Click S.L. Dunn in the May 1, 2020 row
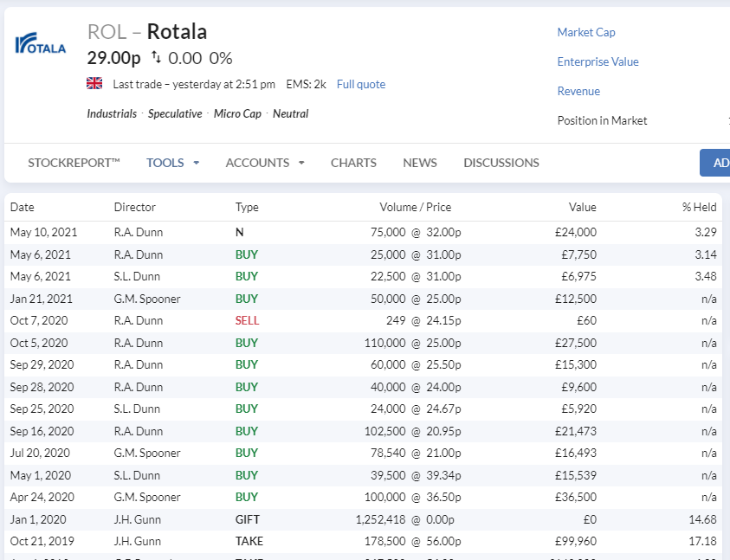Image resolution: width=730 pixels, height=560 pixels. [137, 475]
